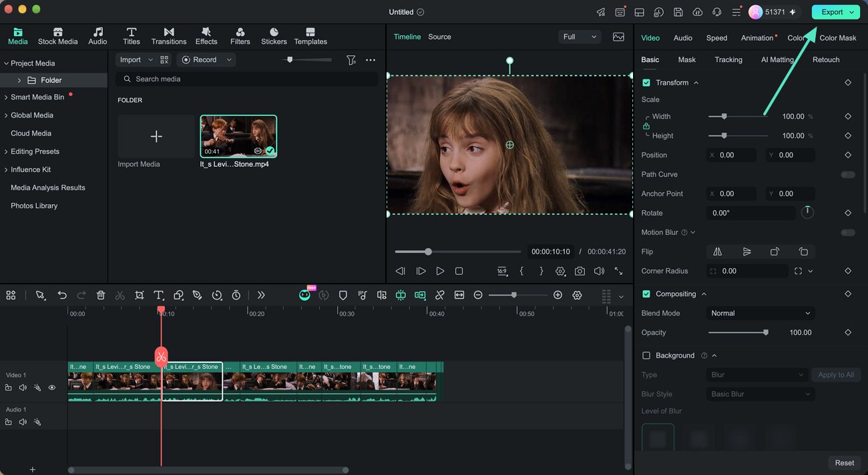The height and width of the screenshot is (475, 868).
Task: Open the Import dropdown
Action: point(135,60)
